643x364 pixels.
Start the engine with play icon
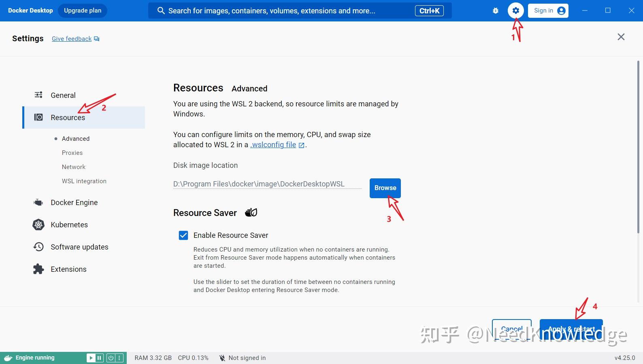click(91, 358)
